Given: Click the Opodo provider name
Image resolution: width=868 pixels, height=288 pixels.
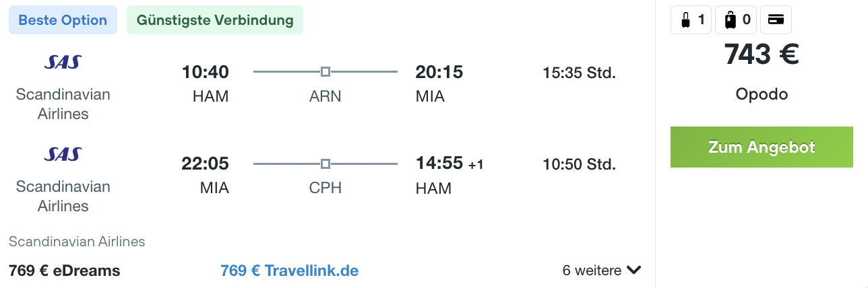Looking at the screenshot, I should click(x=762, y=94).
